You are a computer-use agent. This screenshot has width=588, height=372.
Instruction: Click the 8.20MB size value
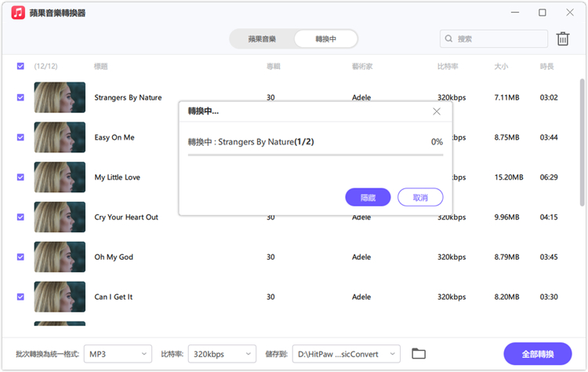[506, 297]
